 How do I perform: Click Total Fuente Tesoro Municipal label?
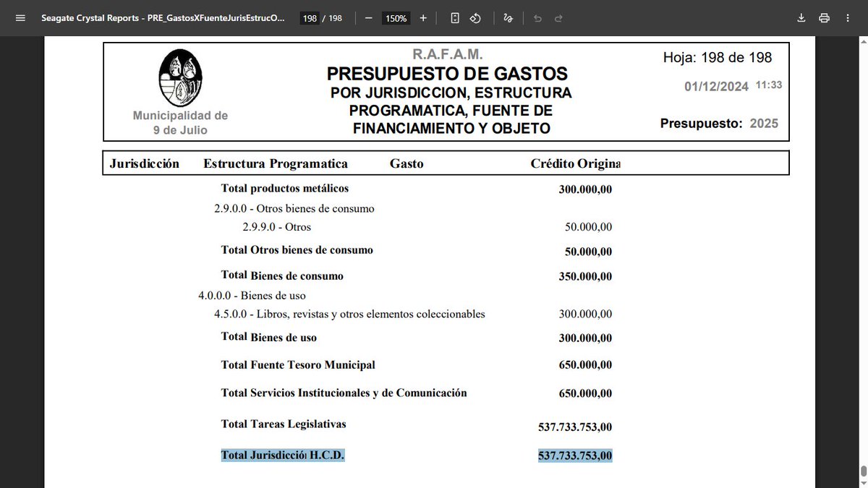coord(298,365)
